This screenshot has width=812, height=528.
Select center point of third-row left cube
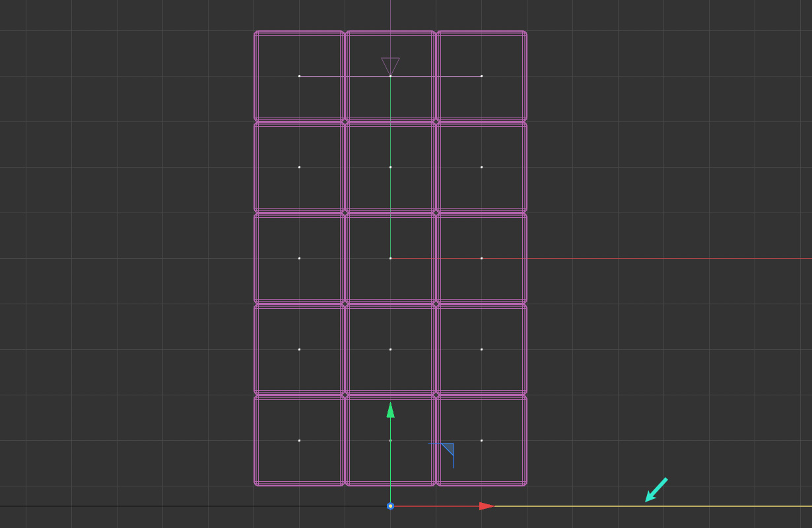pos(299,258)
